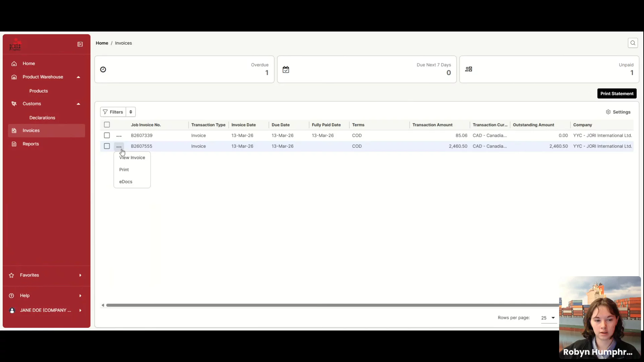644x362 pixels.
Task: Expand the Help submenu arrow
Action: (80, 296)
